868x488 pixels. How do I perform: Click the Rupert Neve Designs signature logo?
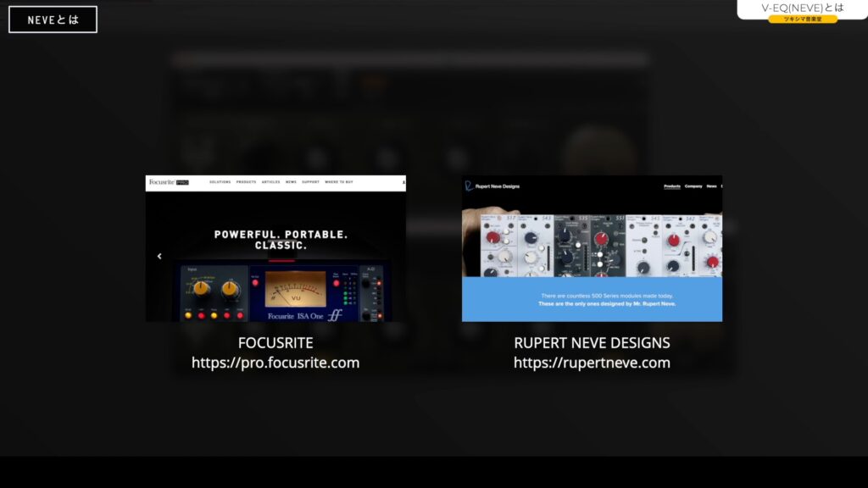click(x=469, y=186)
